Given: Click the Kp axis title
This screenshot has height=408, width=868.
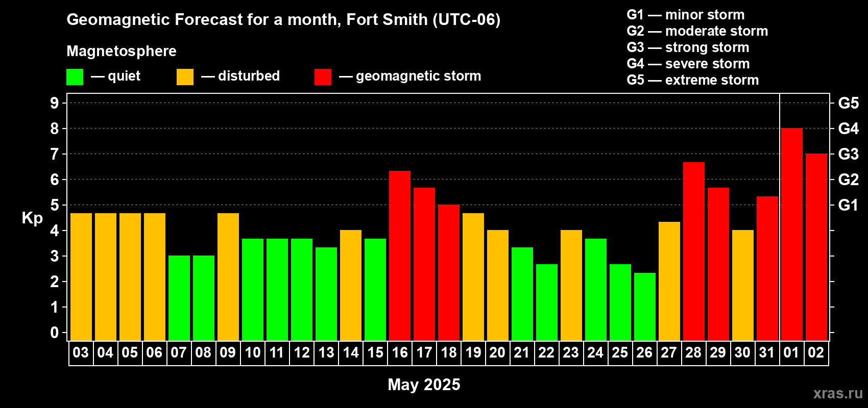Looking at the screenshot, I should [32, 218].
